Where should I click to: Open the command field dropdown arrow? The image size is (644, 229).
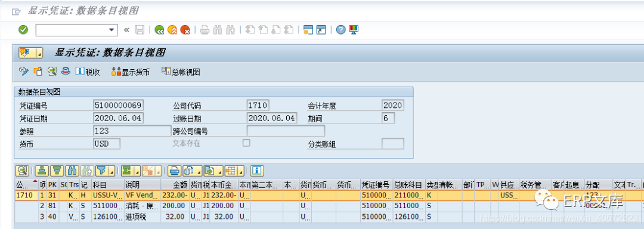[111, 30]
